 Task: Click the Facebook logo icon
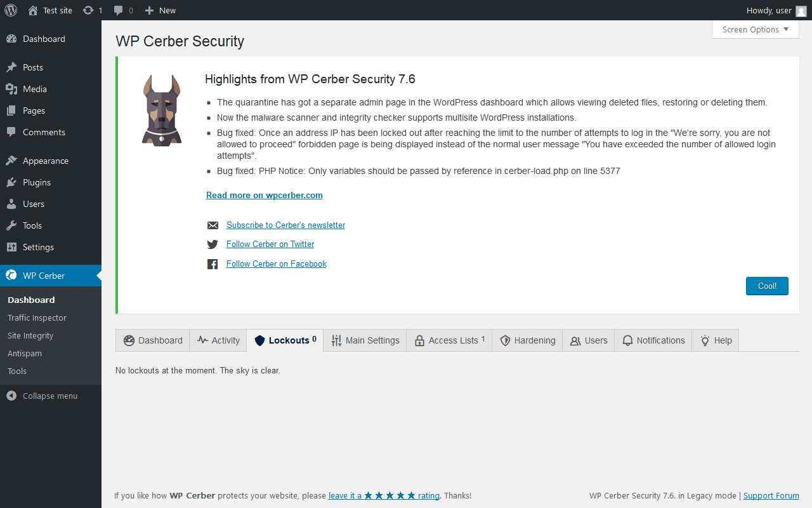point(213,264)
